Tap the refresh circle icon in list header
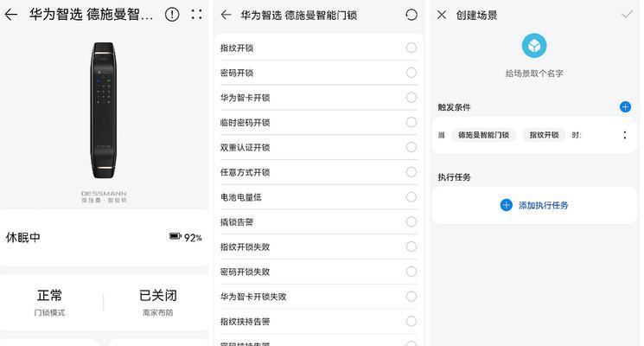 point(411,16)
